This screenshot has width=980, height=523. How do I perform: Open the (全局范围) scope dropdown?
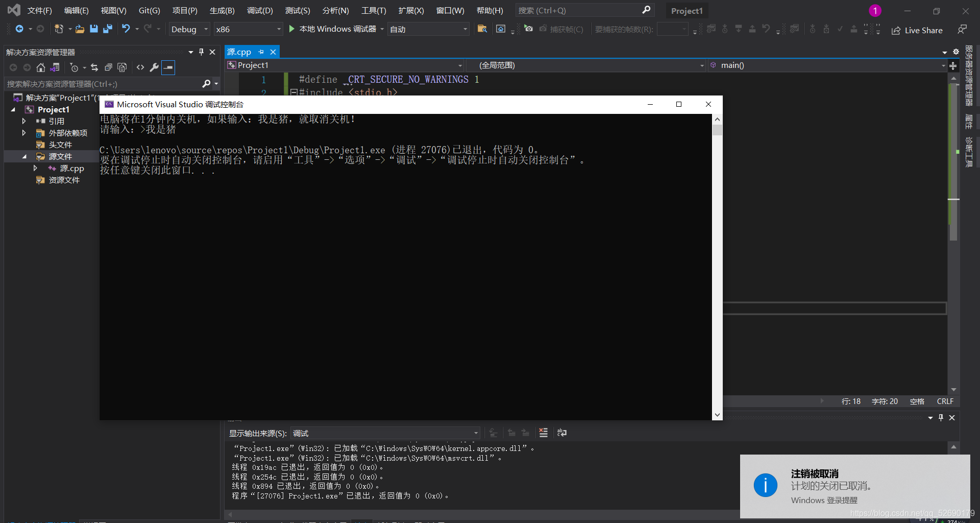[x=586, y=65]
